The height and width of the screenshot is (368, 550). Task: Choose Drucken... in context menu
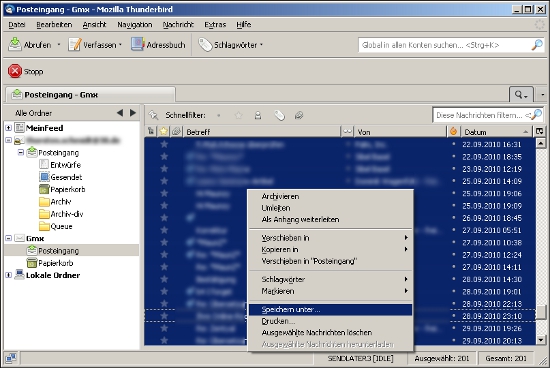pyautogui.click(x=330, y=321)
